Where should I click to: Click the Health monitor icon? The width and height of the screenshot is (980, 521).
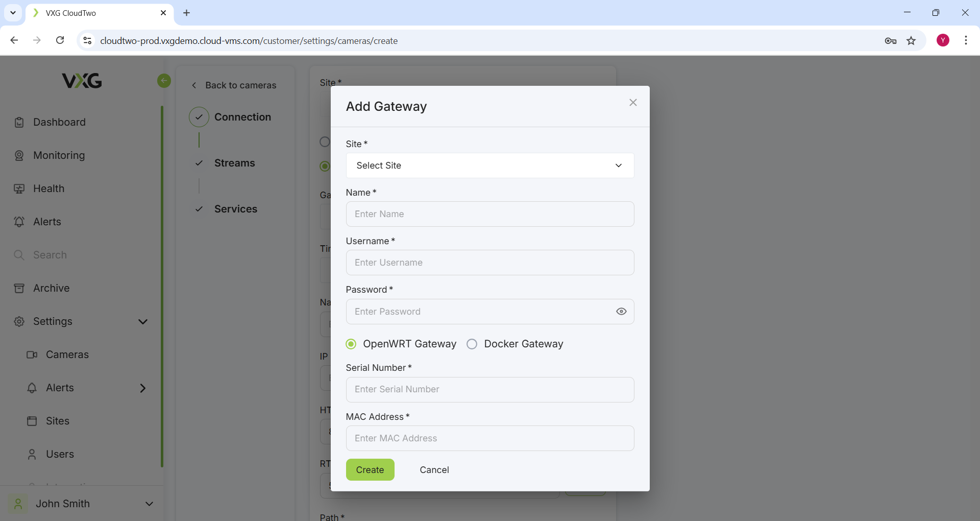(x=19, y=189)
